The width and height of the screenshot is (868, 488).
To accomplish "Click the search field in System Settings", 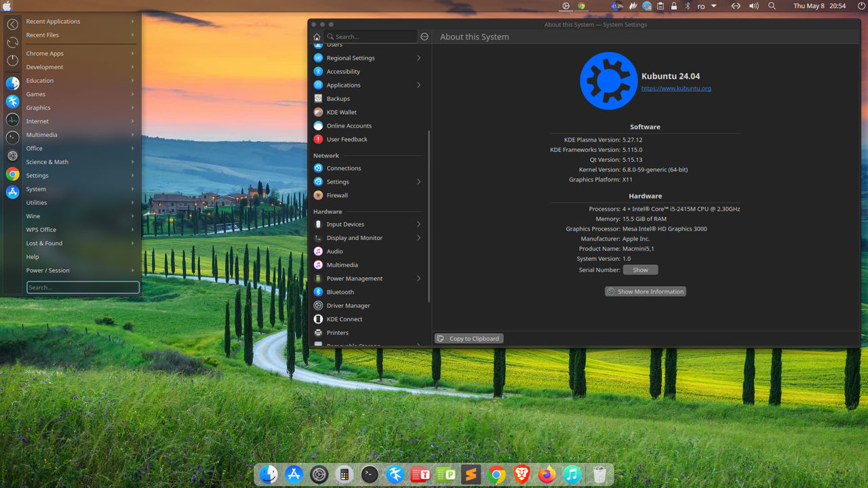I will coord(371,37).
